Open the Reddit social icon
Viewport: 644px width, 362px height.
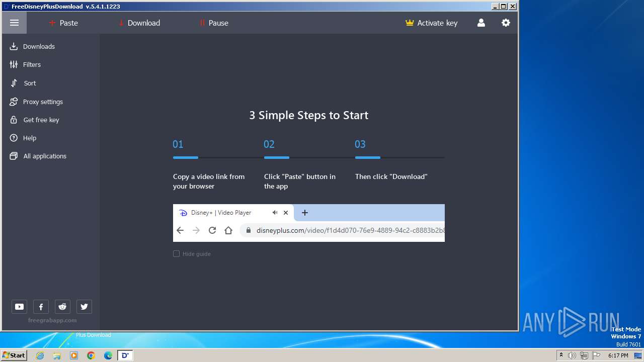click(x=62, y=307)
